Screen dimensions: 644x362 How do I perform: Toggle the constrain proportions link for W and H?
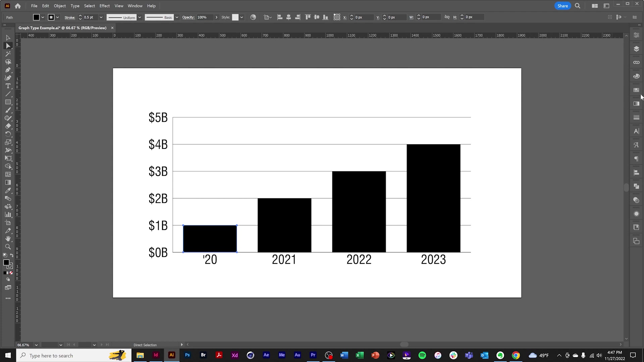[x=447, y=17]
